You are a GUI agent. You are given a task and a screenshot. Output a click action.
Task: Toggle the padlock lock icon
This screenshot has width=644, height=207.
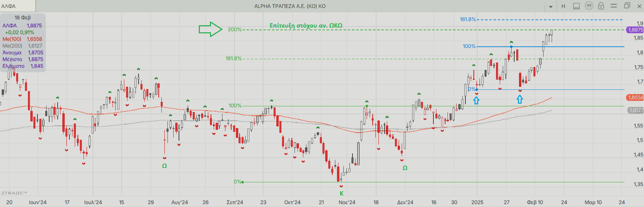(601, 6)
